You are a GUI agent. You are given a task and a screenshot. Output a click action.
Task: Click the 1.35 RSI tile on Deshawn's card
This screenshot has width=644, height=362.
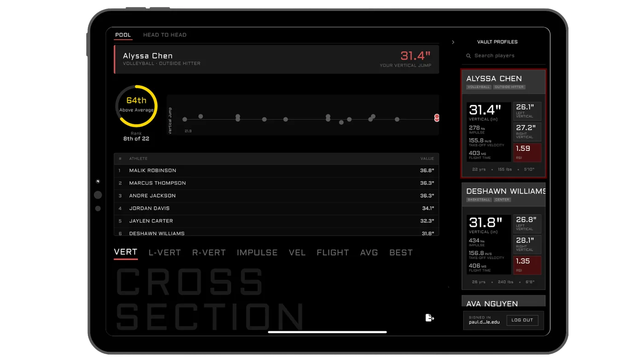(x=527, y=265)
